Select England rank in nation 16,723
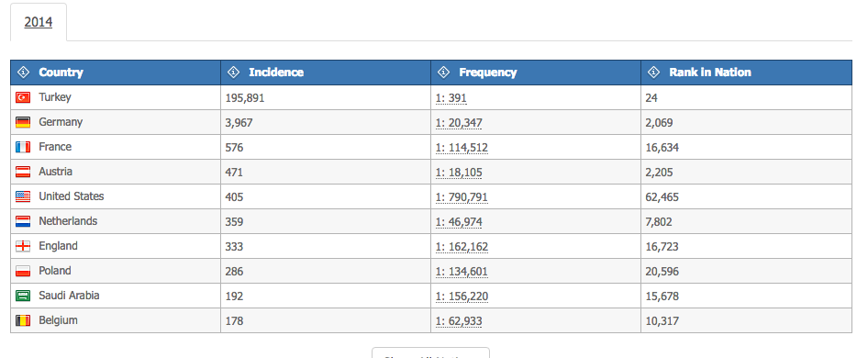The width and height of the screenshot is (868, 358). (662, 247)
